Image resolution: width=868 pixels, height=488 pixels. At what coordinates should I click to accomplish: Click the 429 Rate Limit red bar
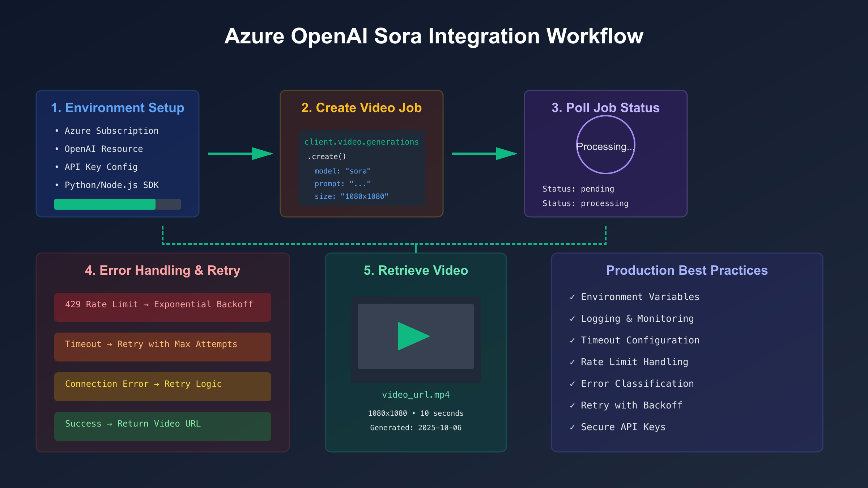point(162,307)
